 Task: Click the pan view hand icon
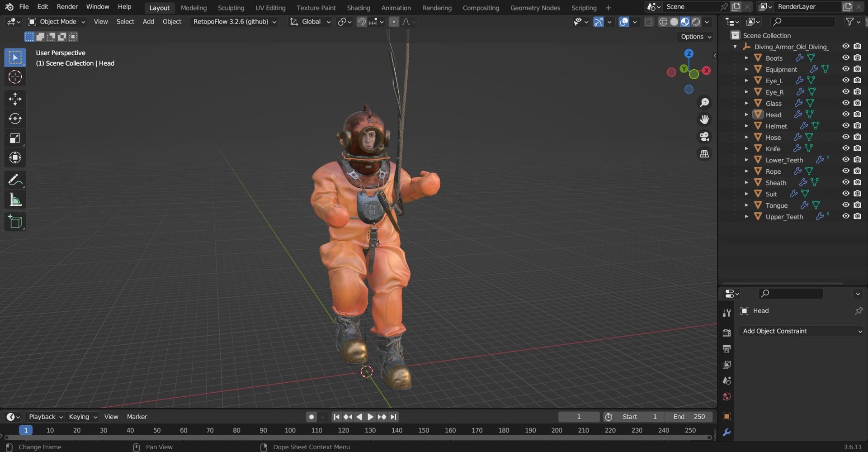pos(704,119)
